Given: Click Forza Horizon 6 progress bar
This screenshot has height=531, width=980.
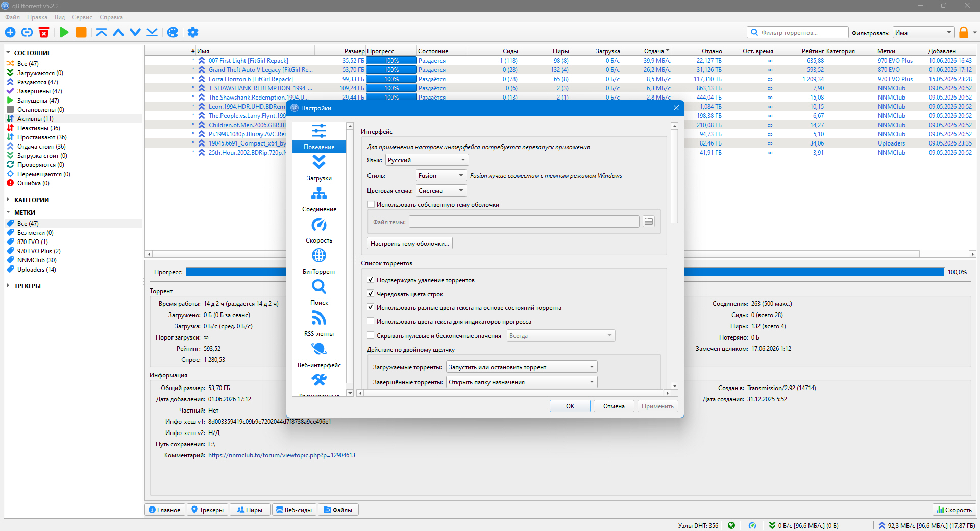Looking at the screenshot, I should pyautogui.click(x=391, y=79).
